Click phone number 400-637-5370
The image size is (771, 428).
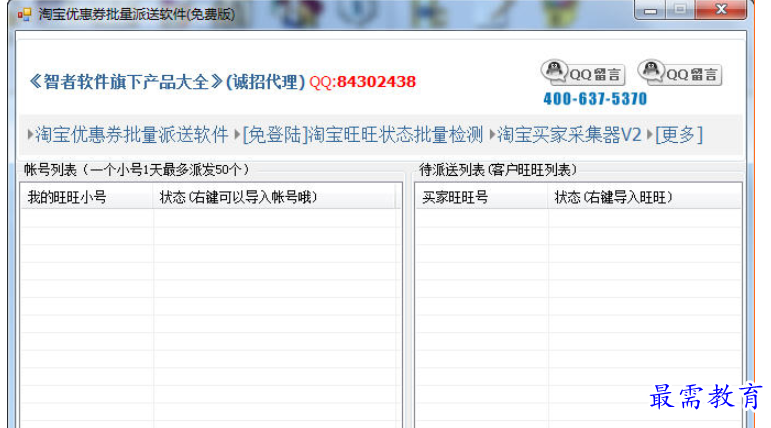(595, 99)
